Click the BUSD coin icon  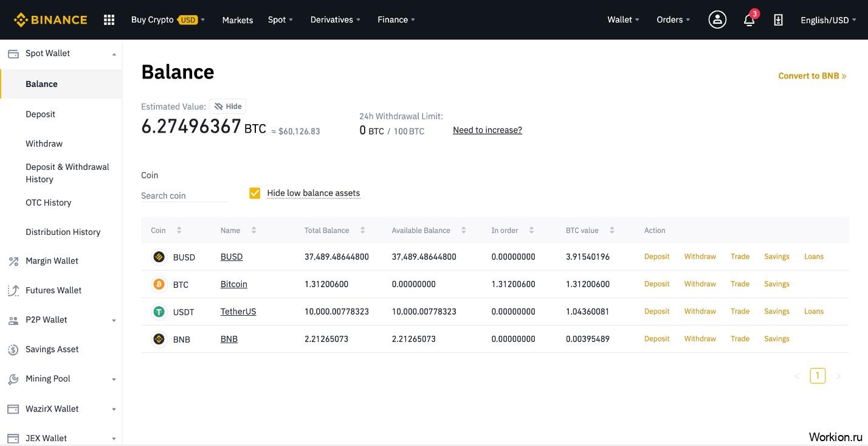(159, 257)
